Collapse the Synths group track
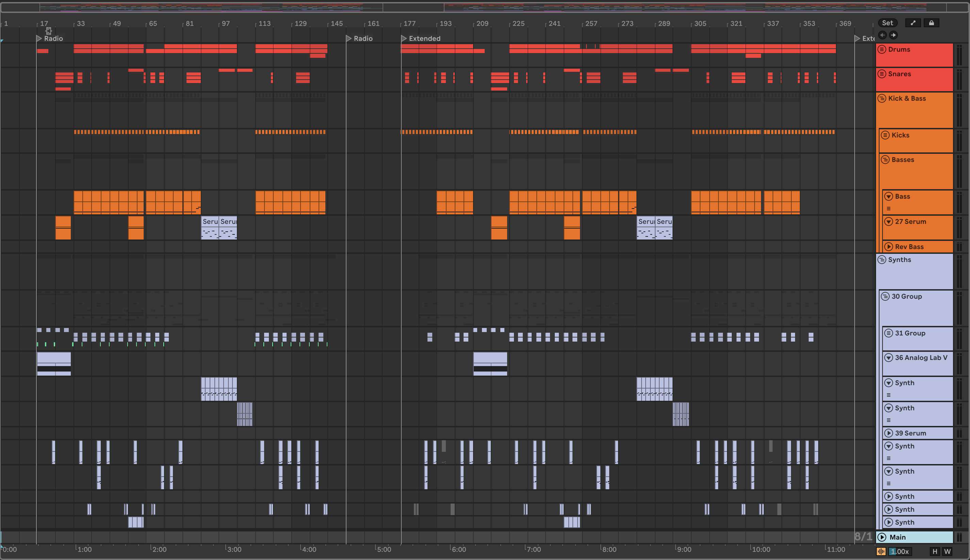The height and width of the screenshot is (560, 970). 882,260
